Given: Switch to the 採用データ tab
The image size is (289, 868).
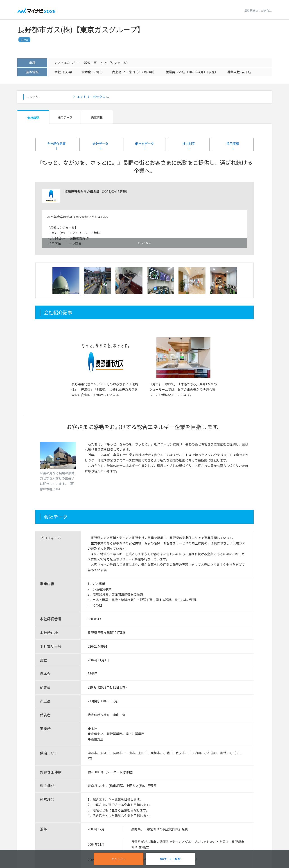Looking at the screenshot, I should coord(65,117).
